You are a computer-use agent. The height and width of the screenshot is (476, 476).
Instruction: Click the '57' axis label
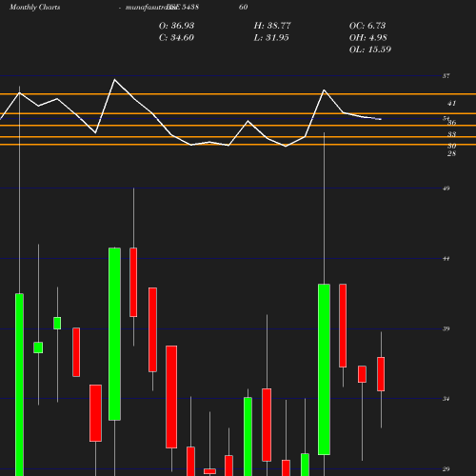coord(446,76)
